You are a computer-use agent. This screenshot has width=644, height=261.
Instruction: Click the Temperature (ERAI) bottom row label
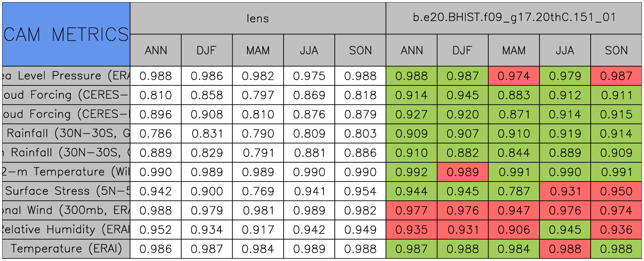coord(66,249)
